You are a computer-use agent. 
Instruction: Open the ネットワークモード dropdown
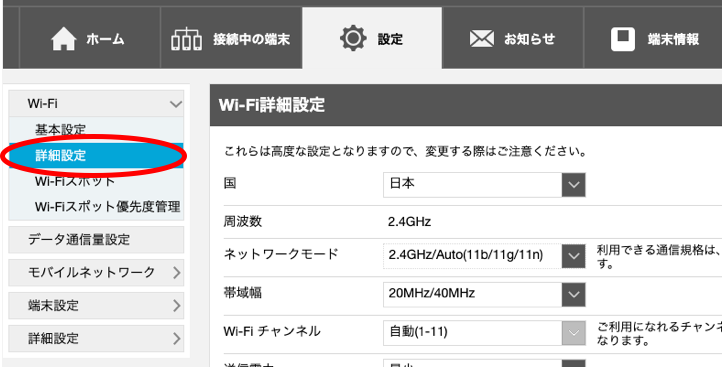484,256
